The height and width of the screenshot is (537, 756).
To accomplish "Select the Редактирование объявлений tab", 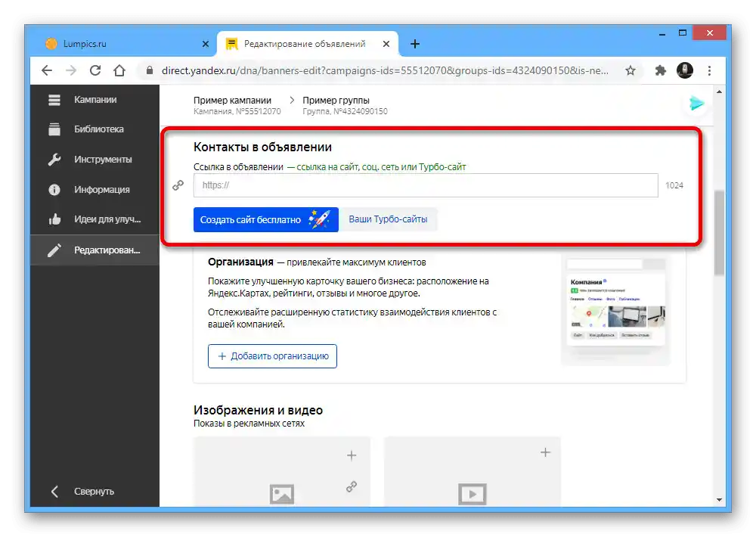I will (308, 44).
